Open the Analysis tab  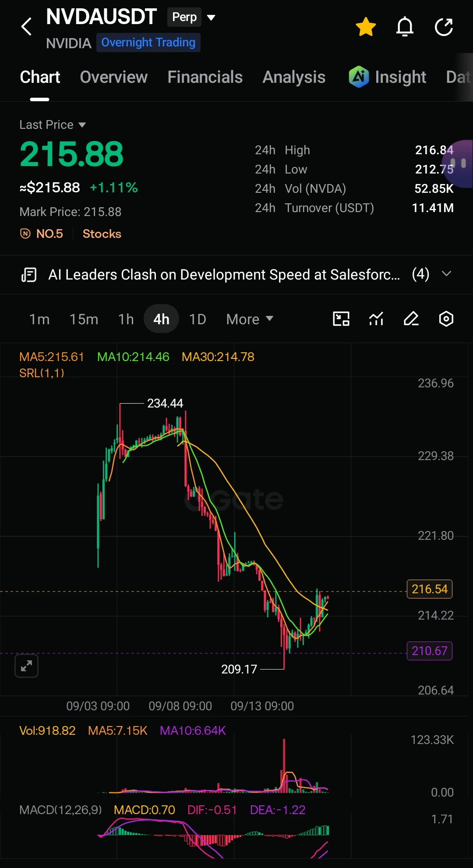click(294, 77)
